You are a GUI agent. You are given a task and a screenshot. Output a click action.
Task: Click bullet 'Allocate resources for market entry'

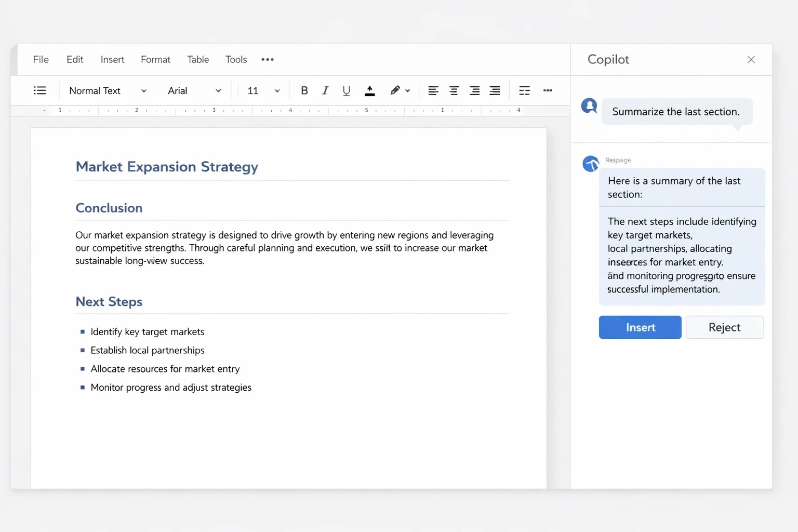[165, 369]
